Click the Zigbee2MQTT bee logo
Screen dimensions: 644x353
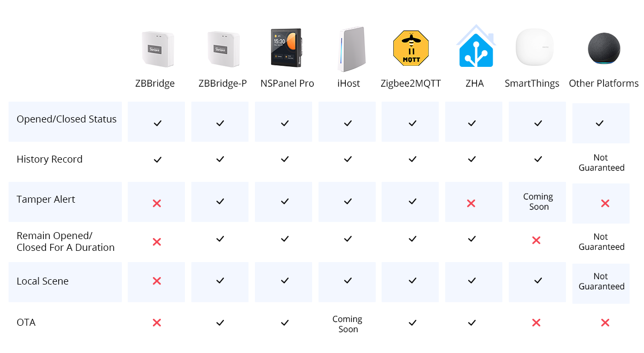coord(410,48)
